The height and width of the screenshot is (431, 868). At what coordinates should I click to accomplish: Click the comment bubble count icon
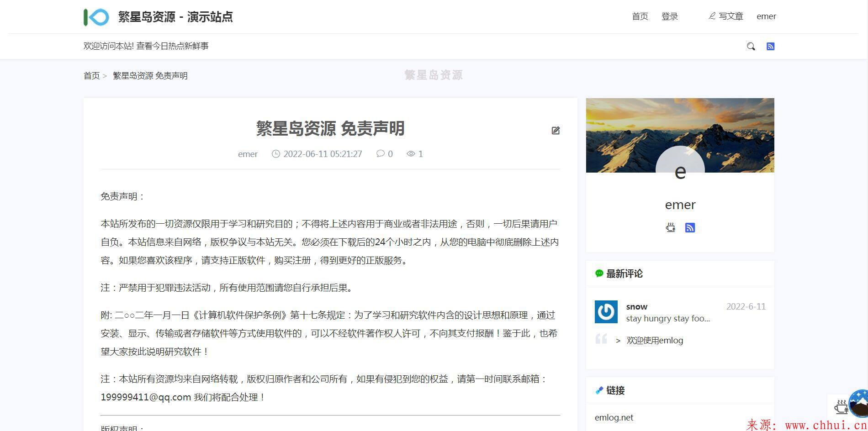(380, 154)
